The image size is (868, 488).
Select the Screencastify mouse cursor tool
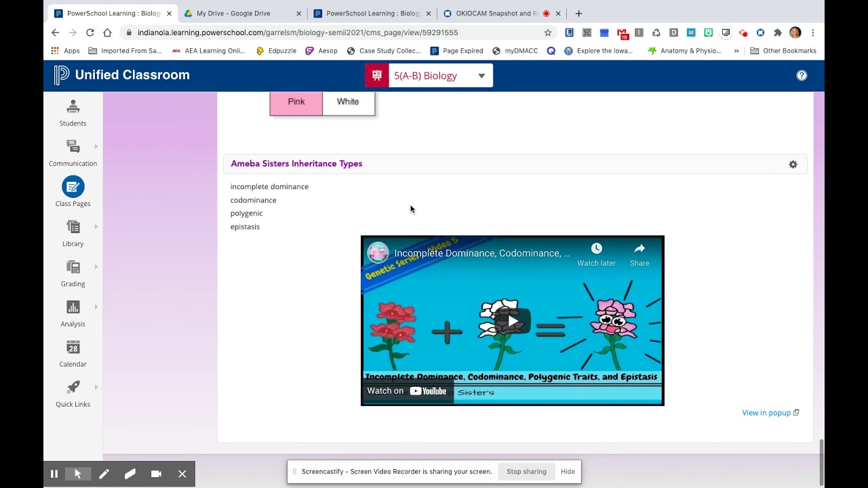click(78, 474)
